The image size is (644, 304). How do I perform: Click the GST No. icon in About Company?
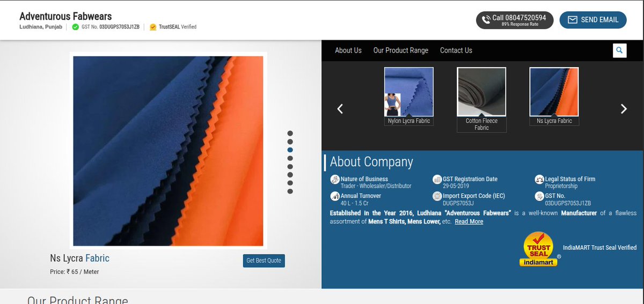(539, 196)
